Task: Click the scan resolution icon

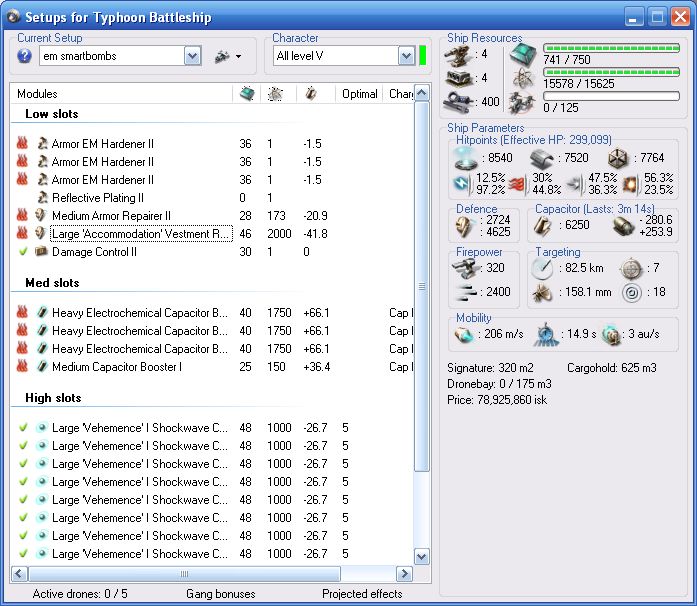Action: tap(542, 293)
